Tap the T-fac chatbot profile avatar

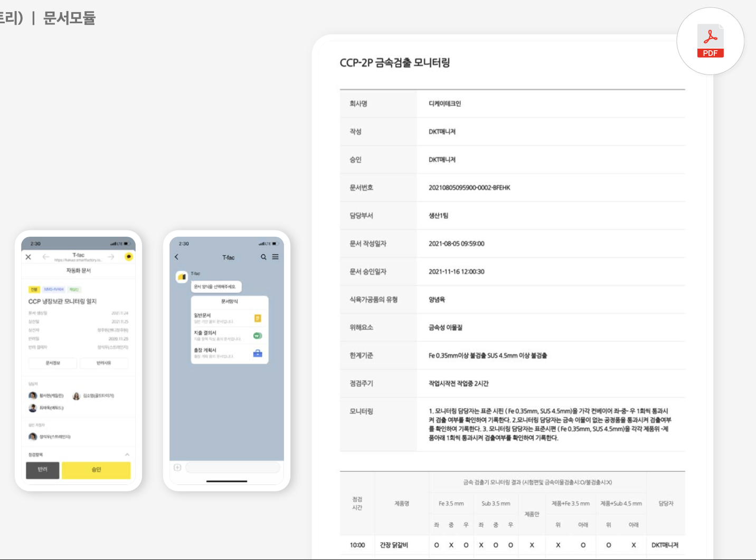pos(182,276)
